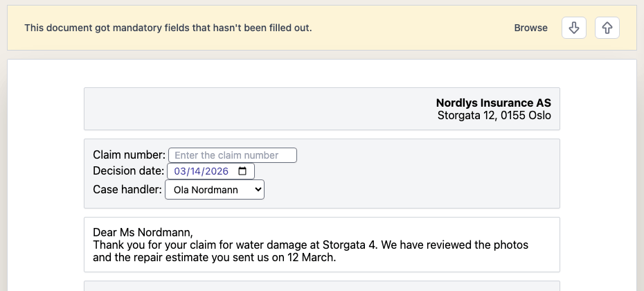Click the chevron on Ola Nordmann select
644x291 pixels.
click(x=258, y=189)
